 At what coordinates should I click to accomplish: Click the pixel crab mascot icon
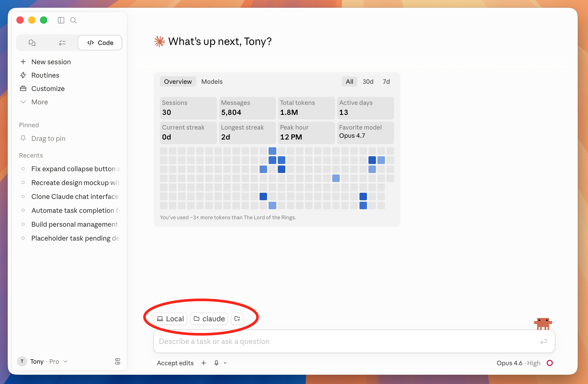[x=543, y=324]
